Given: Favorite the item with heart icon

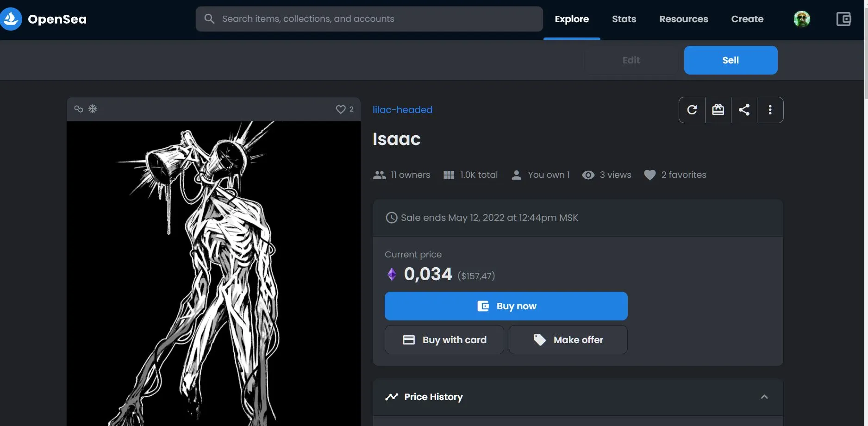Looking at the screenshot, I should click(341, 109).
